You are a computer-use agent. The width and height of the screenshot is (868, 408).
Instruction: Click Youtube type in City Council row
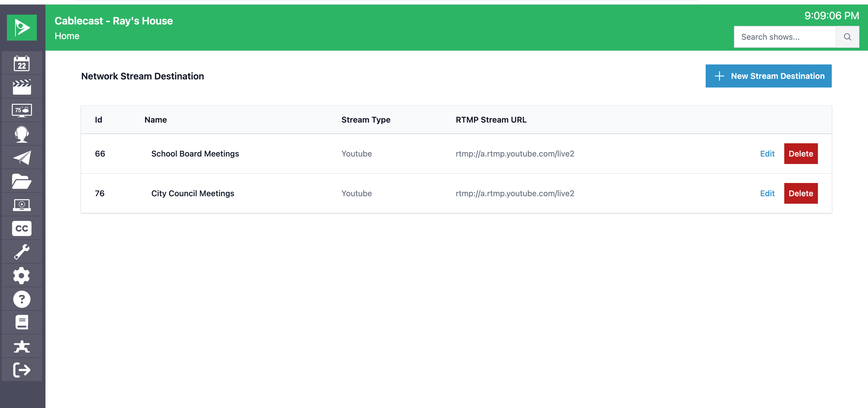(357, 193)
